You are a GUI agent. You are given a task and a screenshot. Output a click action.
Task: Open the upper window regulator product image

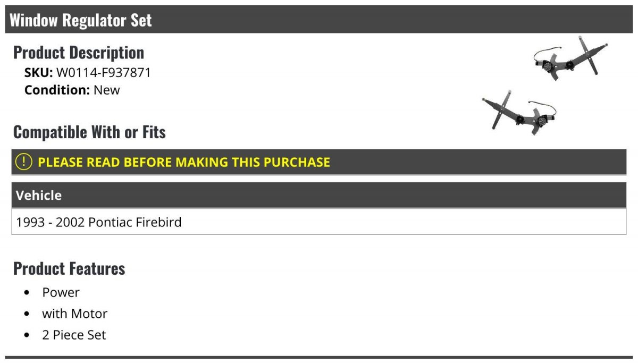pos(570,59)
